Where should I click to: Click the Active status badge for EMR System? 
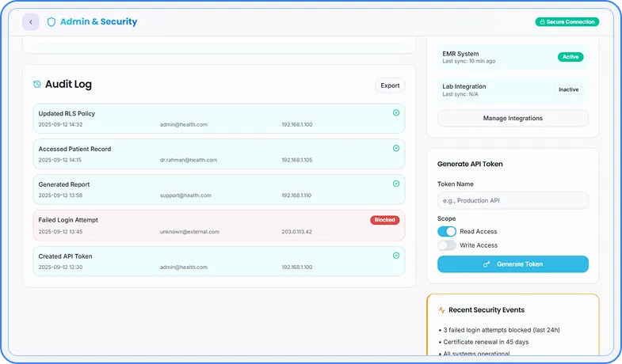point(570,57)
